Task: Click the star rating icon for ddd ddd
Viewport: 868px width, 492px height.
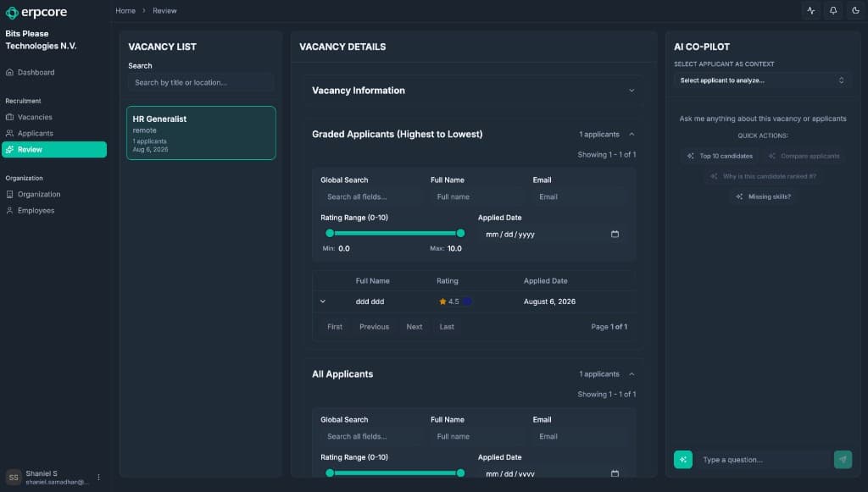Action: pos(442,301)
